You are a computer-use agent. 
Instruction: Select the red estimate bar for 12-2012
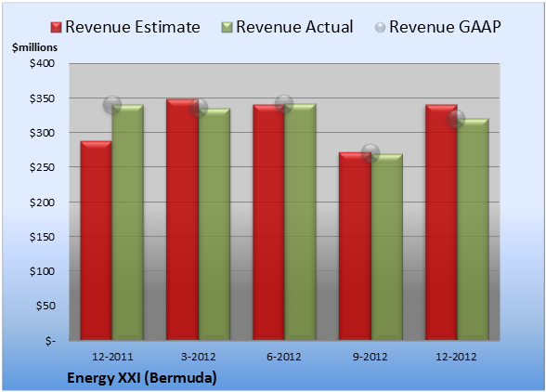coord(441,222)
